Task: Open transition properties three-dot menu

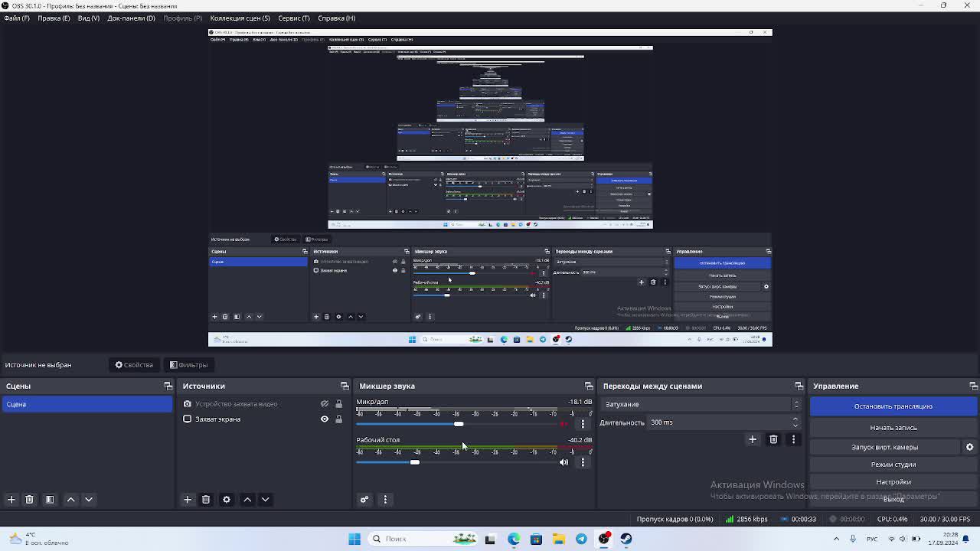Action: coord(793,439)
